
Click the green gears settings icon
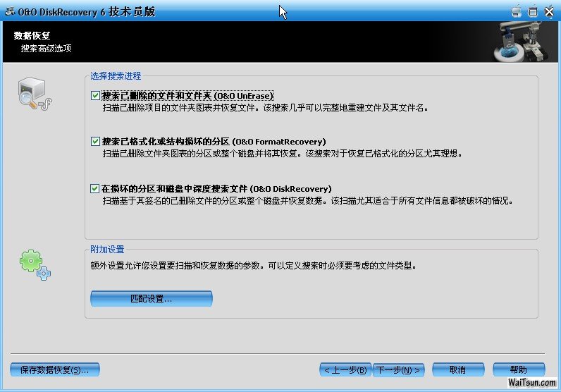coord(35,265)
